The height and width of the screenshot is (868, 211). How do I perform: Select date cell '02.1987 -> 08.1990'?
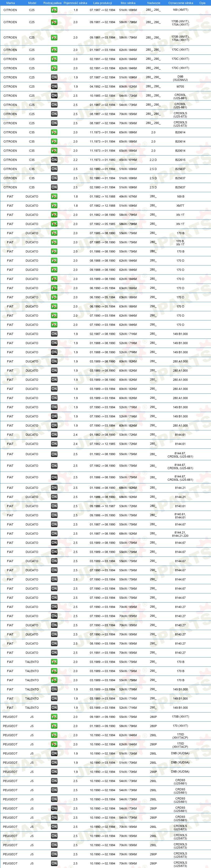coord(103,334)
